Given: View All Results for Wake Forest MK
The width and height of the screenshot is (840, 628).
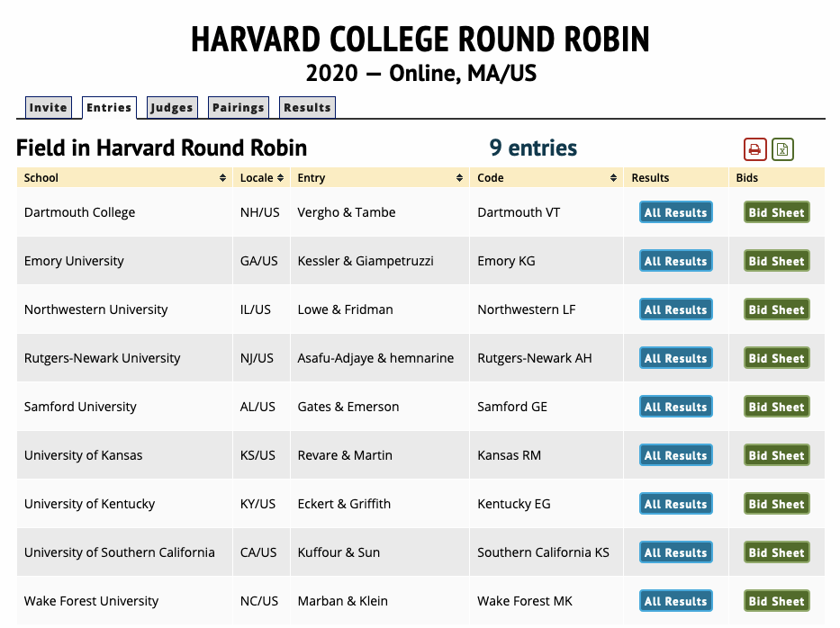Looking at the screenshot, I should coord(675,601).
